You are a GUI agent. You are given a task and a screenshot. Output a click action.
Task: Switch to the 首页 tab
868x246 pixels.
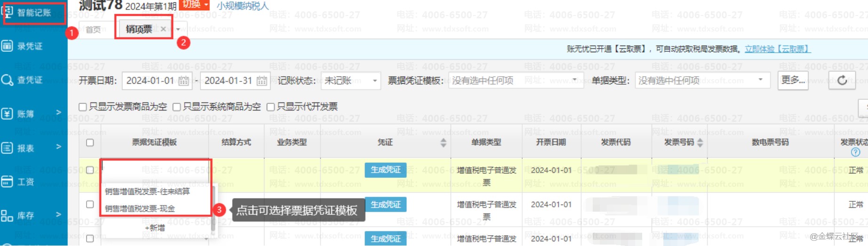[93, 30]
